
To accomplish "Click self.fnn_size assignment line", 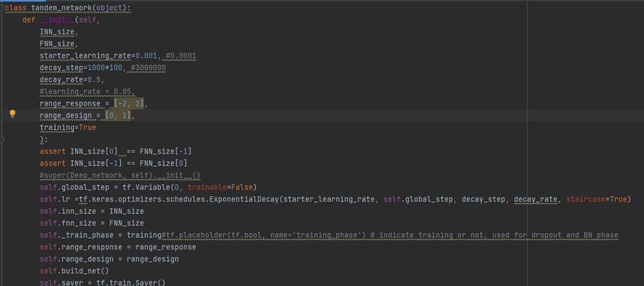I will click(x=92, y=223).
